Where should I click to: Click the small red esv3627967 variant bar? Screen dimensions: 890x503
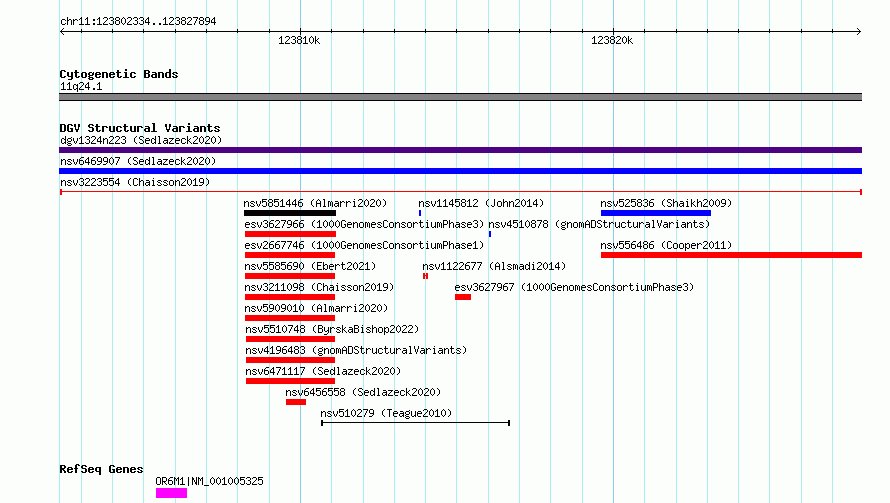pos(463,297)
